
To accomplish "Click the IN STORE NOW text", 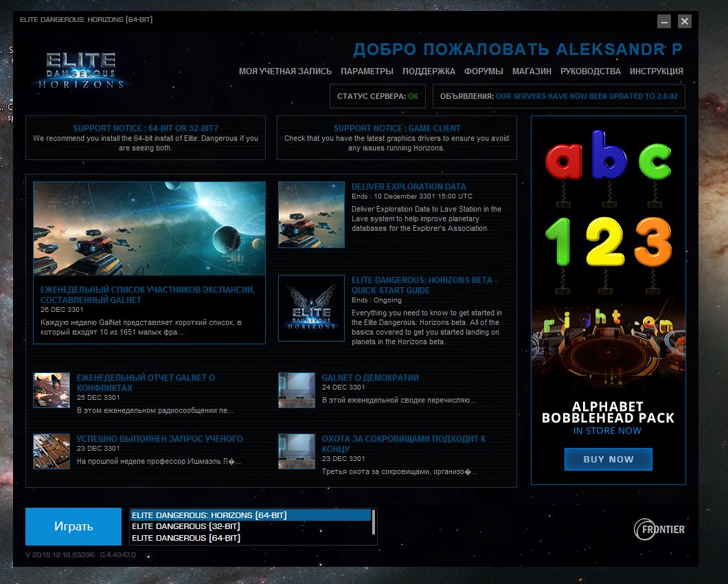I will [607, 431].
